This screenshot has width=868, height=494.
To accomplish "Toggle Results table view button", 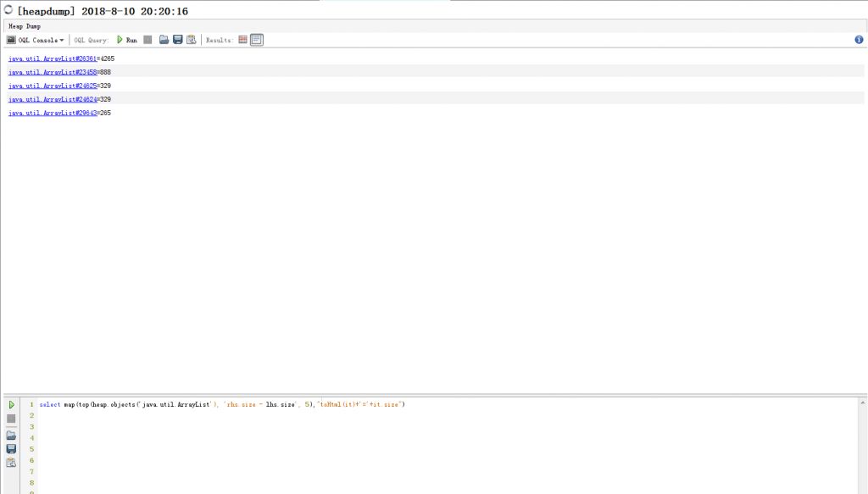I will [x=243, y=40].
